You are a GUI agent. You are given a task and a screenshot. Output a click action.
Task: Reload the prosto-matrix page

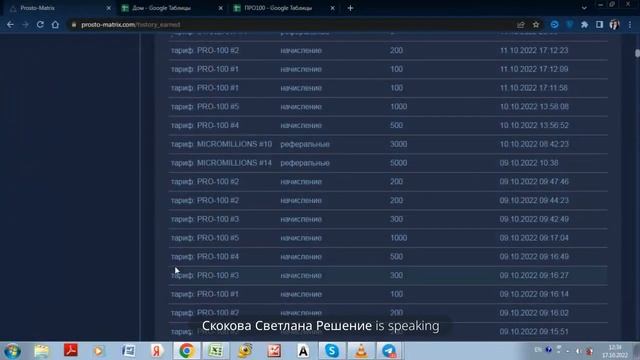point(40,24)
